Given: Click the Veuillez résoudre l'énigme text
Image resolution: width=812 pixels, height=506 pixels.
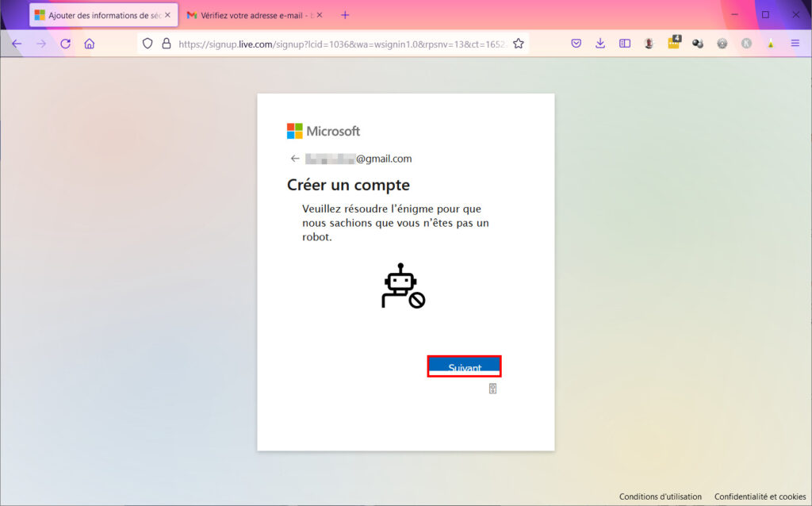Looking at the screenshot, I should tap(395, 223).
